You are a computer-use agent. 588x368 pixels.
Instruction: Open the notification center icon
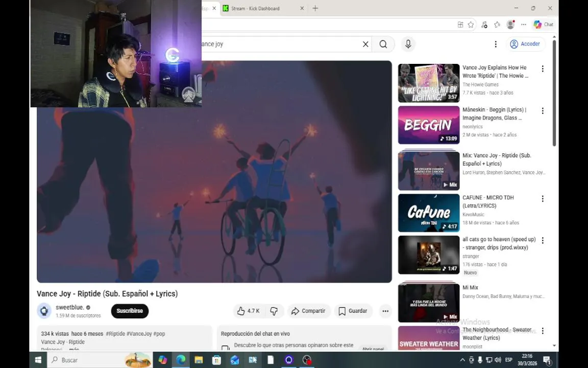pyautogui.click(x=547, y=360)
